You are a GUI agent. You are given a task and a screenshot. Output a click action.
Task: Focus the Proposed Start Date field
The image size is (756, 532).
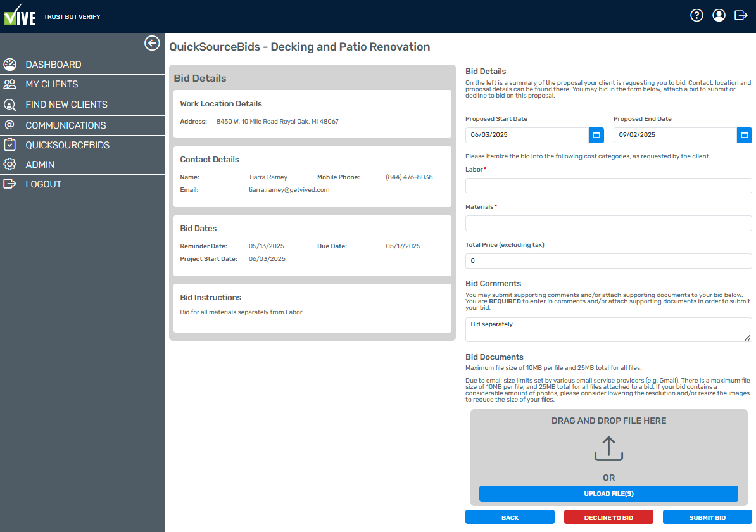pyautogui.click(x=527, y=135)
